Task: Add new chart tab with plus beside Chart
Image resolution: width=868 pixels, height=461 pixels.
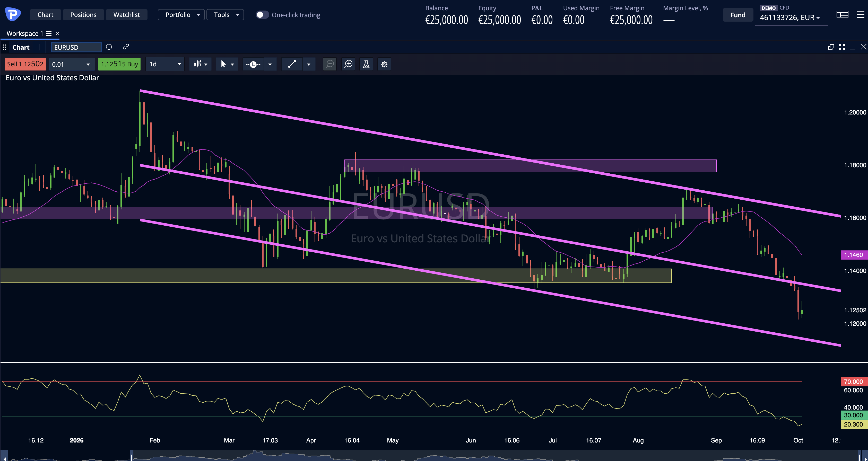Action: point(39,47)
